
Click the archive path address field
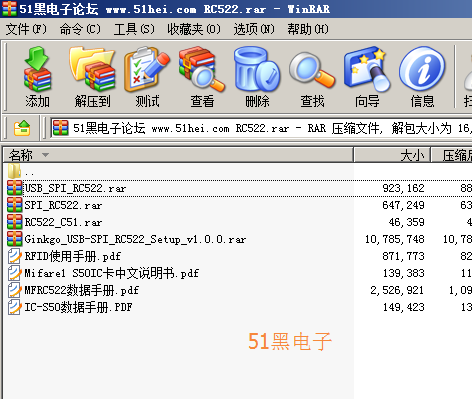261,128
